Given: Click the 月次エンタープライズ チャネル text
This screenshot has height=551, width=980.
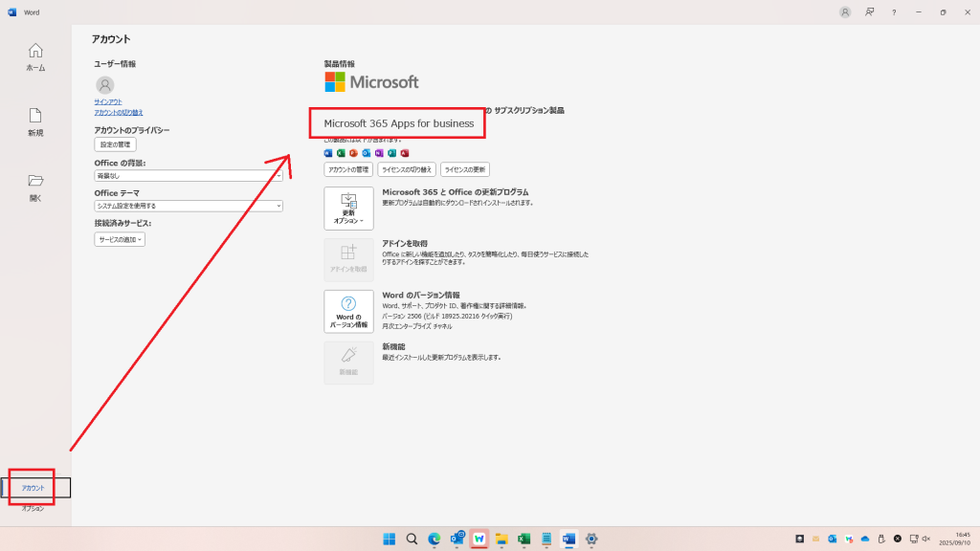Looking at the screenshot, I should pos(417,326).
